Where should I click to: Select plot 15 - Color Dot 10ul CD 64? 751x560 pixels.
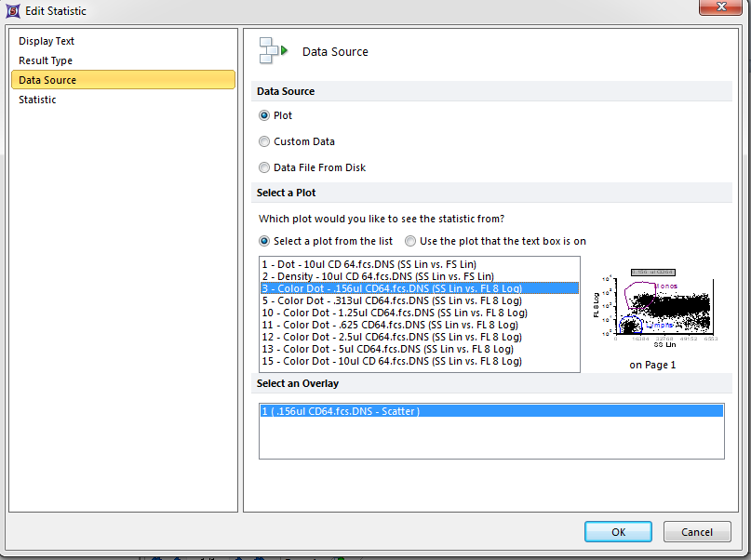391,361
